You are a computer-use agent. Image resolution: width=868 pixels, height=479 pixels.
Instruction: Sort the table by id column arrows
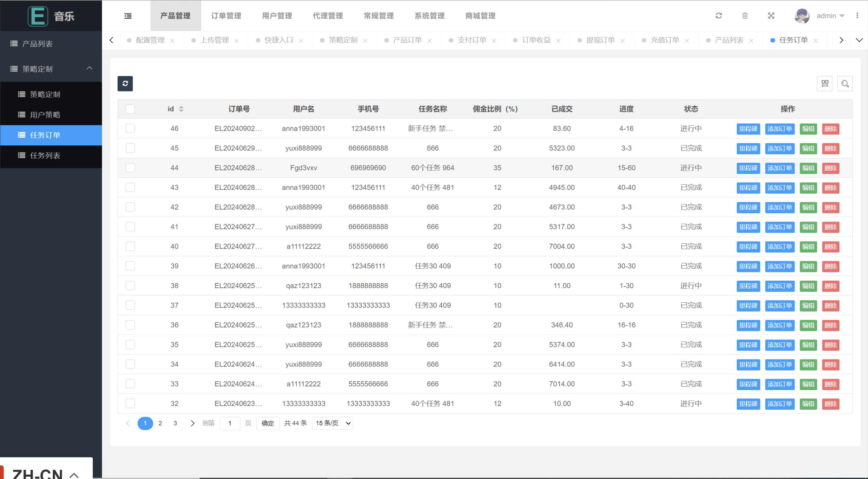[x=181, y=109]
